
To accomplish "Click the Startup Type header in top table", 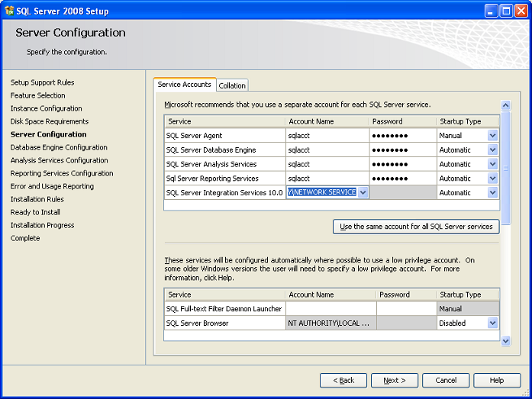I will click(468, 121).
